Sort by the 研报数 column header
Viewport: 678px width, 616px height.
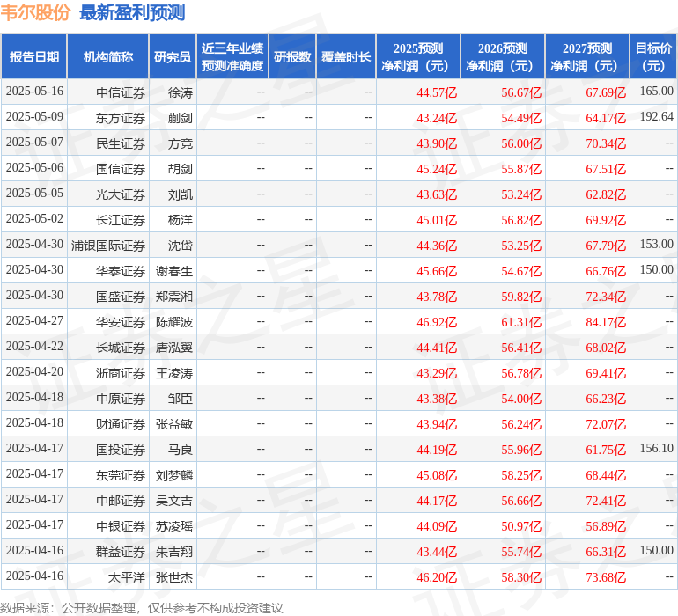pos(291,57)
